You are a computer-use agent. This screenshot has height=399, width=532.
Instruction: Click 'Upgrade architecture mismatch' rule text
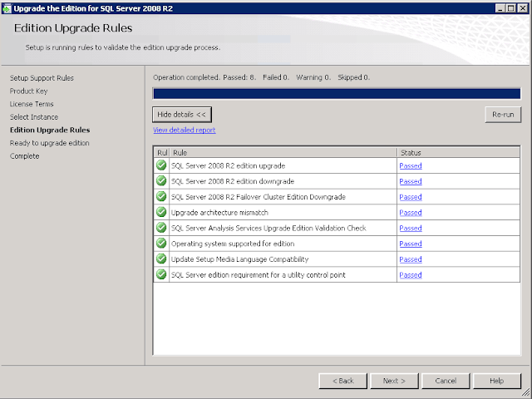click(219, 213)
